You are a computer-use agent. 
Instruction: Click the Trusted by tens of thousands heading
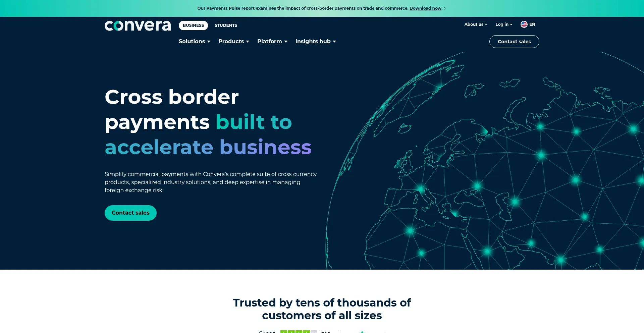(322, 309)
